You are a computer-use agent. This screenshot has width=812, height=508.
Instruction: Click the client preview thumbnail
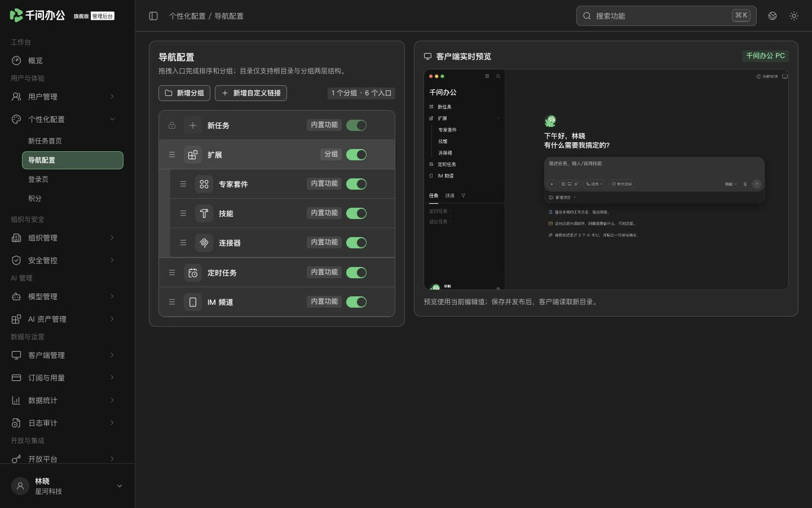(x=606, y=179)
